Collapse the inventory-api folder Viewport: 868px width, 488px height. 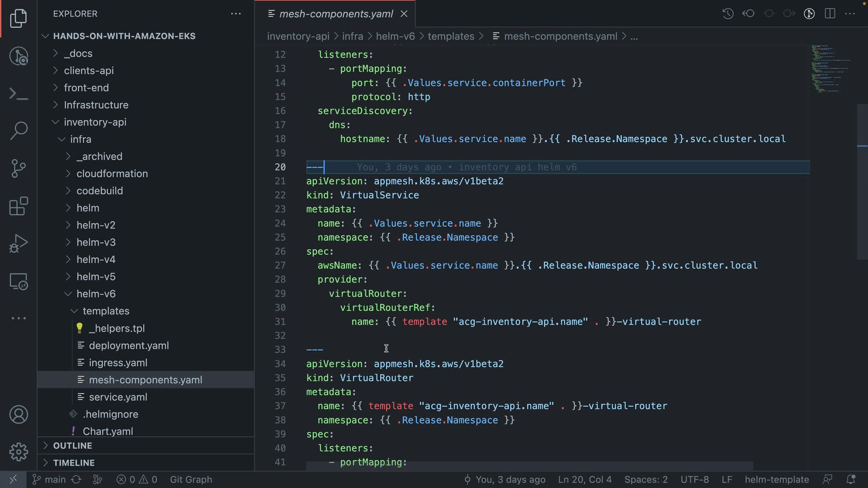(x=95, y=122)
